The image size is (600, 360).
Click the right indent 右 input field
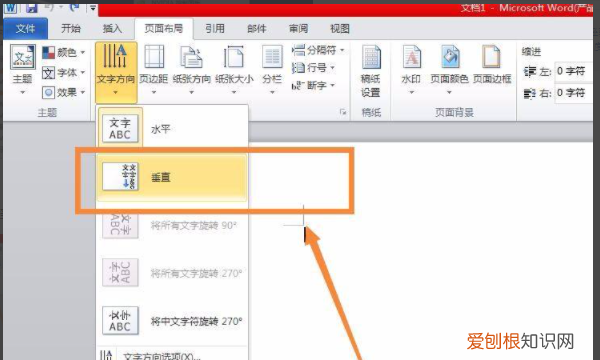pyautogui.click(x=574, y=93)
